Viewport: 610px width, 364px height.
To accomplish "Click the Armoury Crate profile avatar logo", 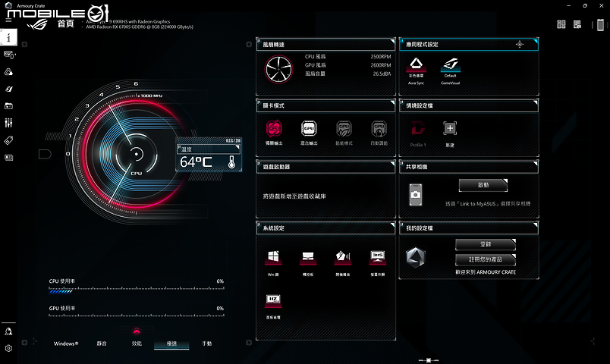I will click(x=416, y=257).
